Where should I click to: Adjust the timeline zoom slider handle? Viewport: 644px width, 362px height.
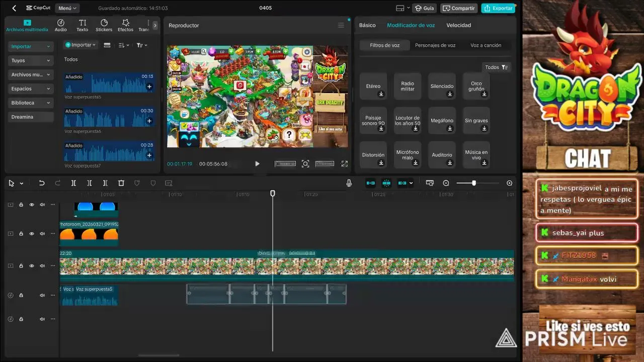[474, 183]
